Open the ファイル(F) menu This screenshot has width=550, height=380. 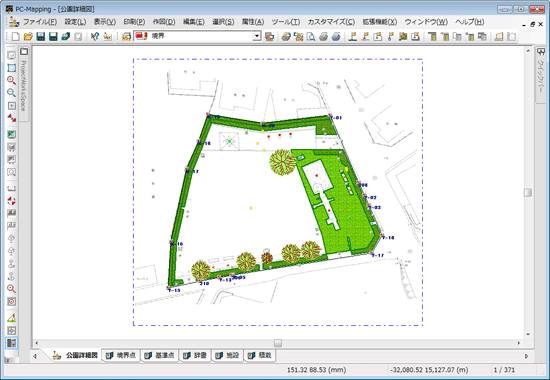coord(40,22)
